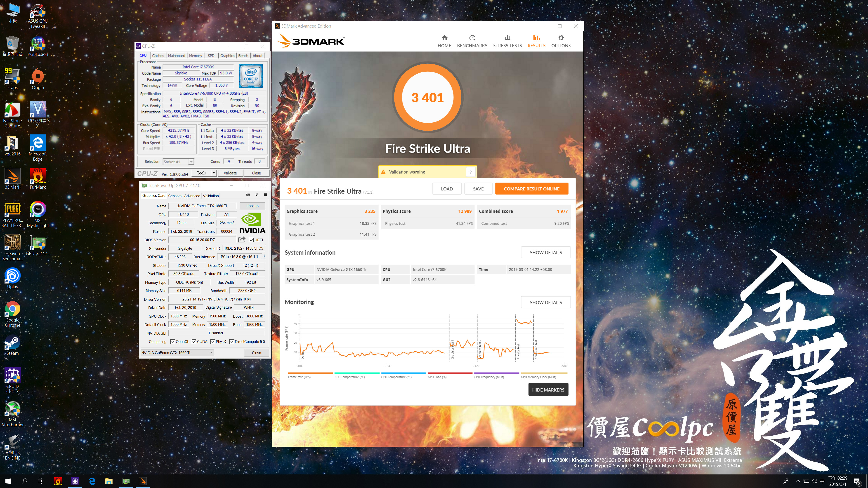Open RGBFusion desktop shortcut
The width and height of the screenshot is (868, 488).
(x=38, y=47)
